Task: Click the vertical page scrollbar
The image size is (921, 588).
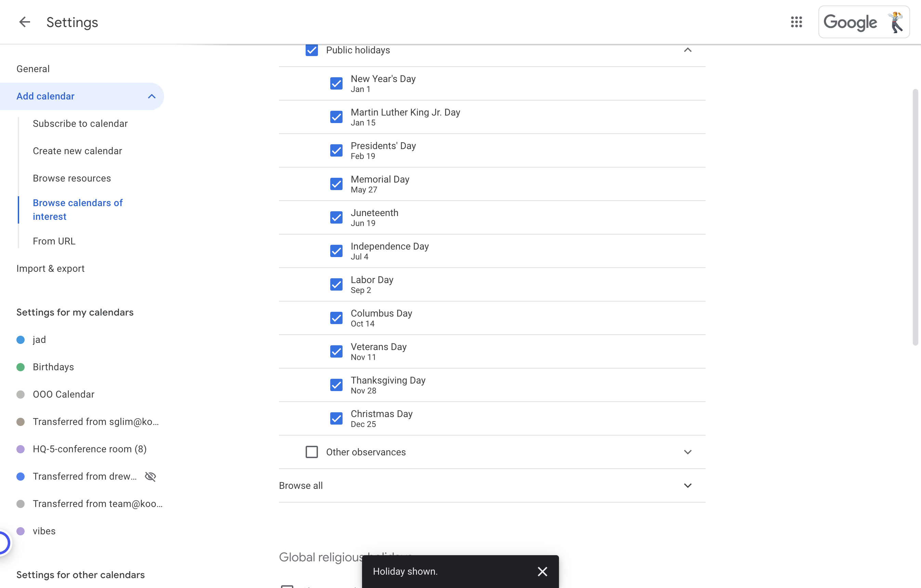Action: coord(916,217)
